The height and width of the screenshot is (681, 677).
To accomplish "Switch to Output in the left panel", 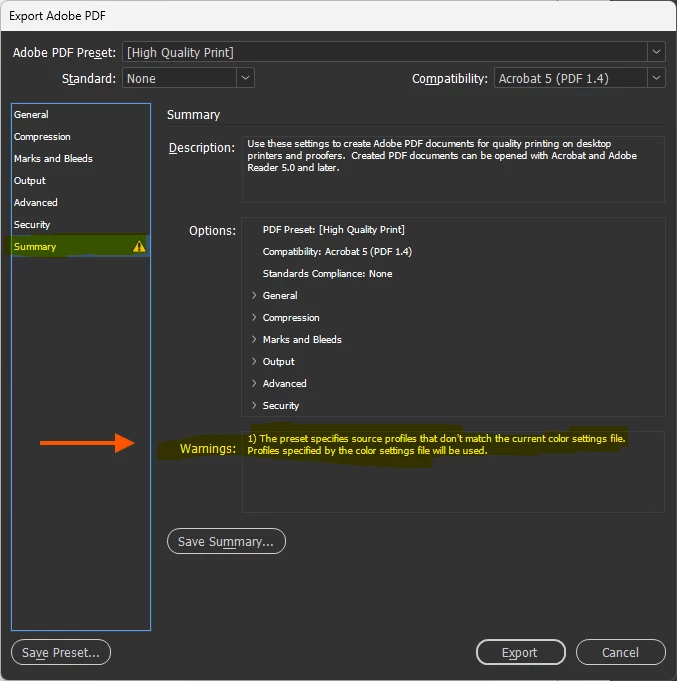I will pyautogui.click(x=81, y=180).
